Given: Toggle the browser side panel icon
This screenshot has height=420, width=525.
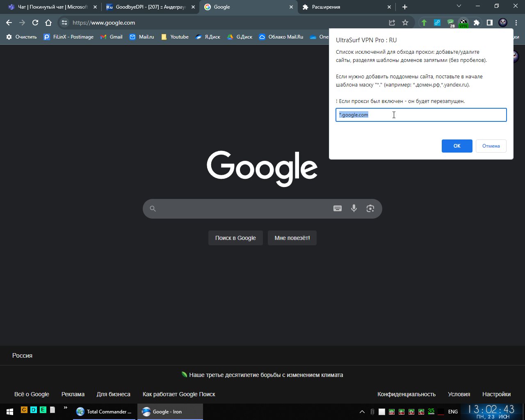Looking at the screenshot, I should (490, 23).
